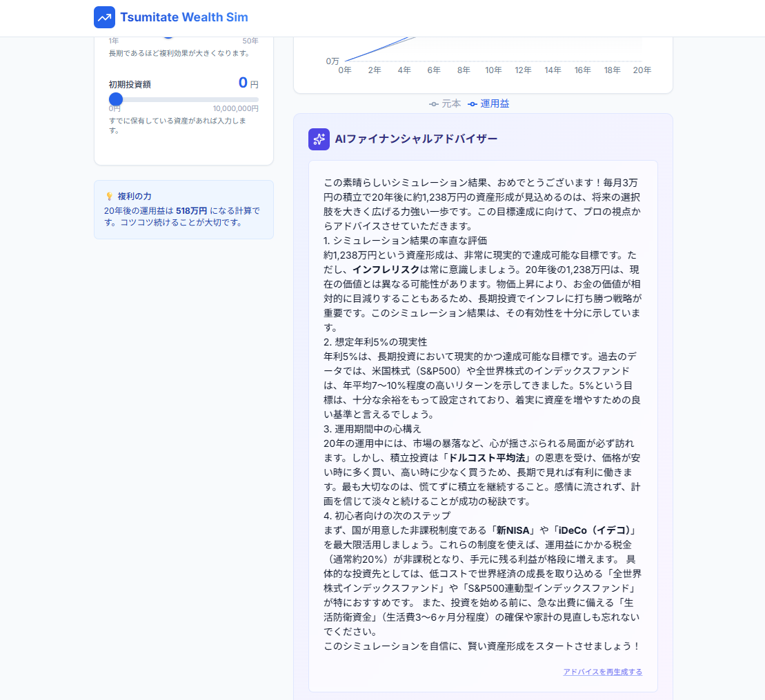Viewport: 765px width, 700px height.
Task: Click the 50年 maximum period label
Action: tap(250, 41)
